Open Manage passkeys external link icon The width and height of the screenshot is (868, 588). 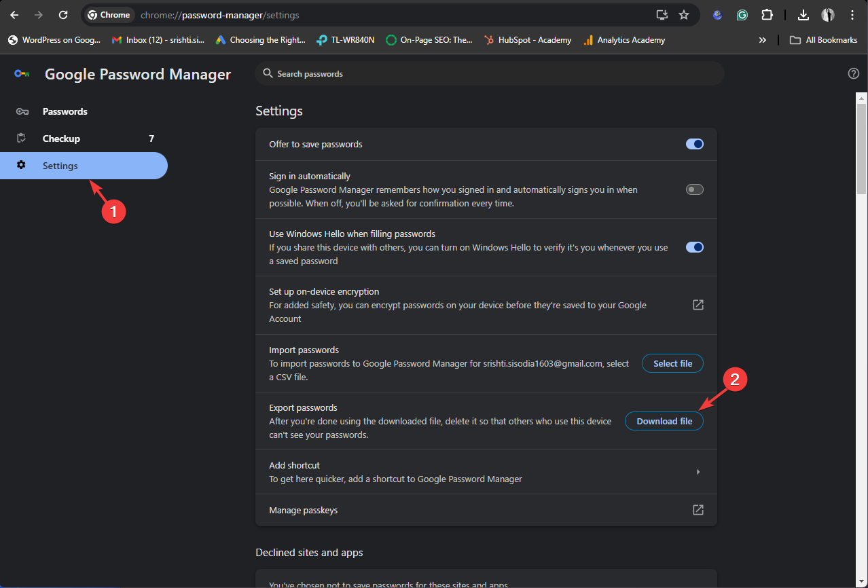[x=698, y=510]
